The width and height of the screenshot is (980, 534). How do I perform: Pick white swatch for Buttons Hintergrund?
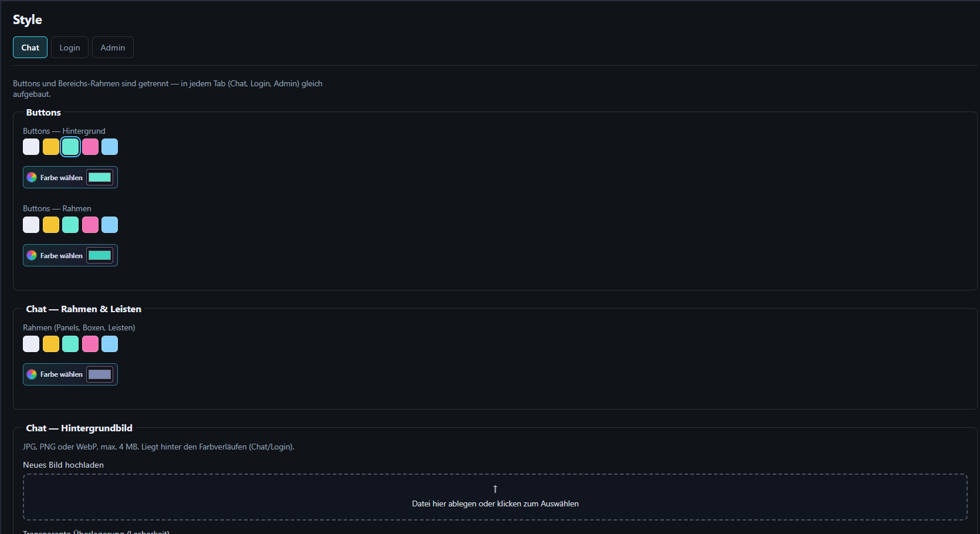coord(31,147)
